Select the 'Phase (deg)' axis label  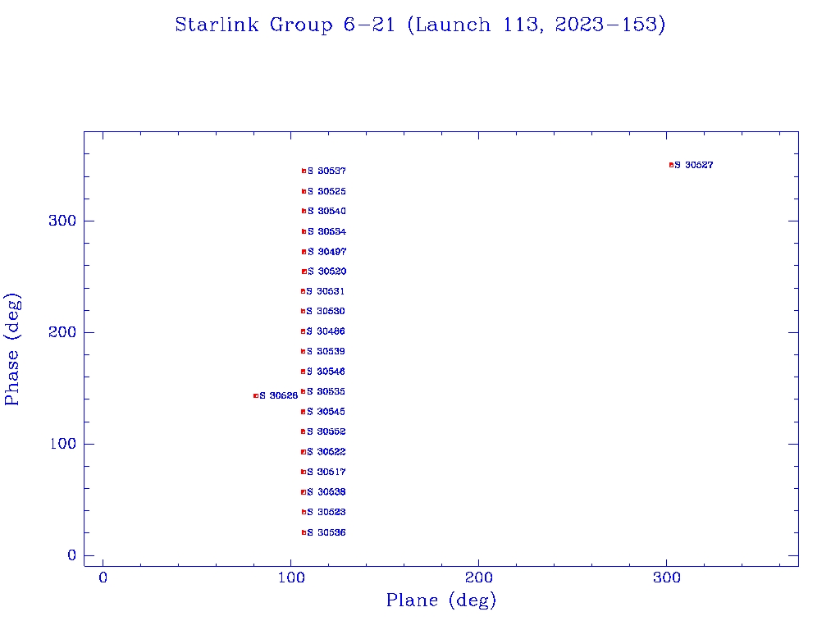click(11, 349)
